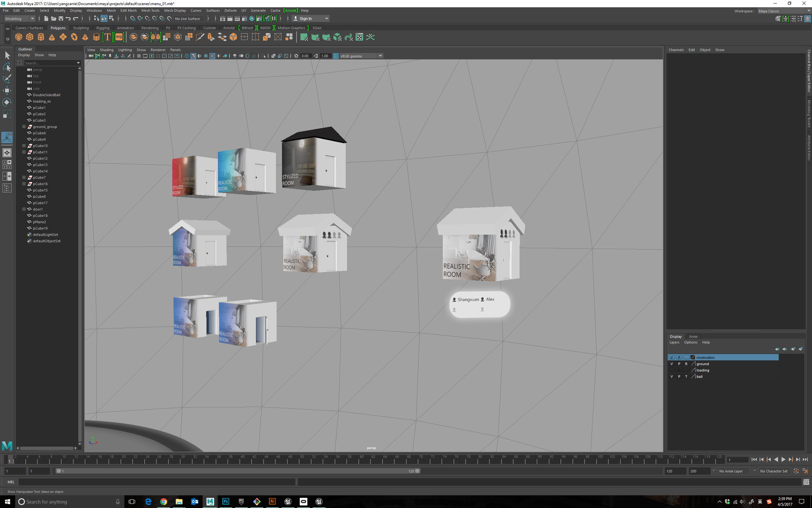Click the Redo arrow icon
Viewport: 812px width, 508px height.
(x=76, y=19)
